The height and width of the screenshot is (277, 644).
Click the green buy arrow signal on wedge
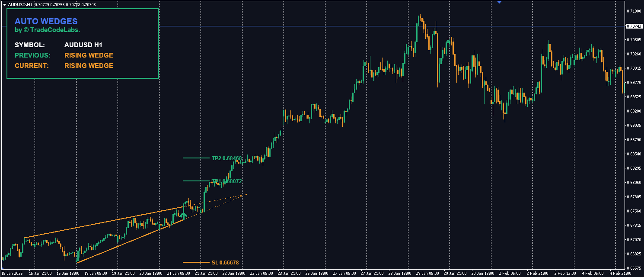184,216
